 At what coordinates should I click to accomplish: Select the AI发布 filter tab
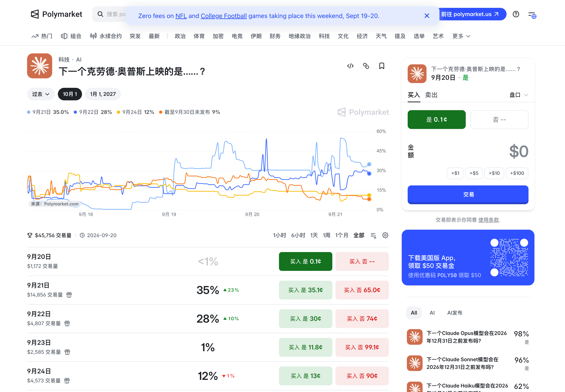coord(455,313)
